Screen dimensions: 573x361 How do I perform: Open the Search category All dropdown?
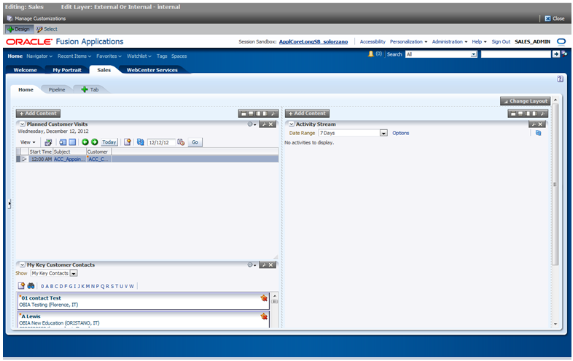pos(474,54)
